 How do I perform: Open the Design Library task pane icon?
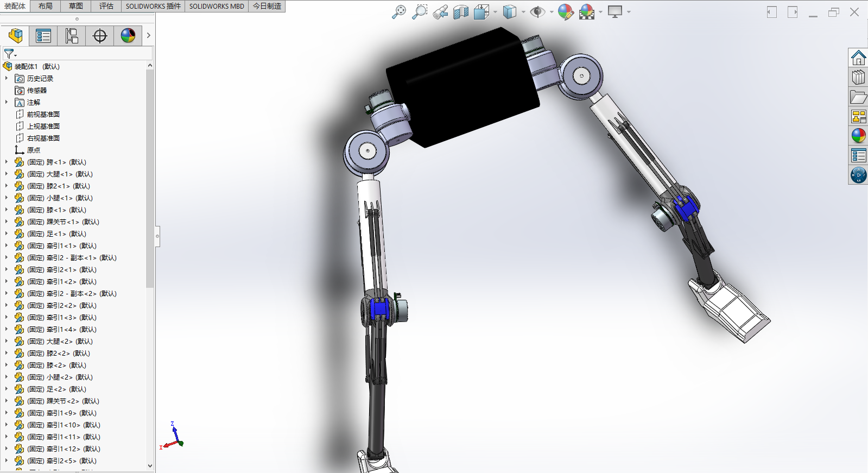click(858, 77)
